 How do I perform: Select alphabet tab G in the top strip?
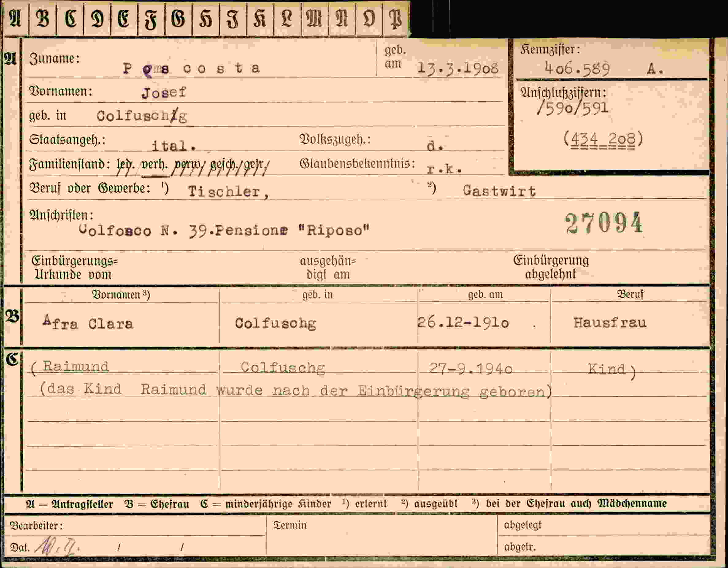179,18
